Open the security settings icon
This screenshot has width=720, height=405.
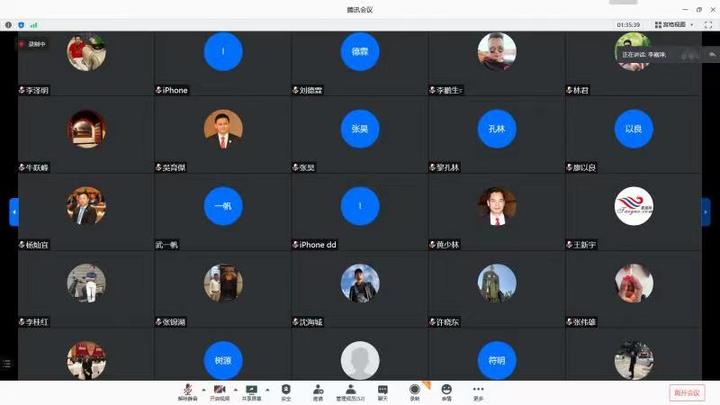(x=286, y=390)
